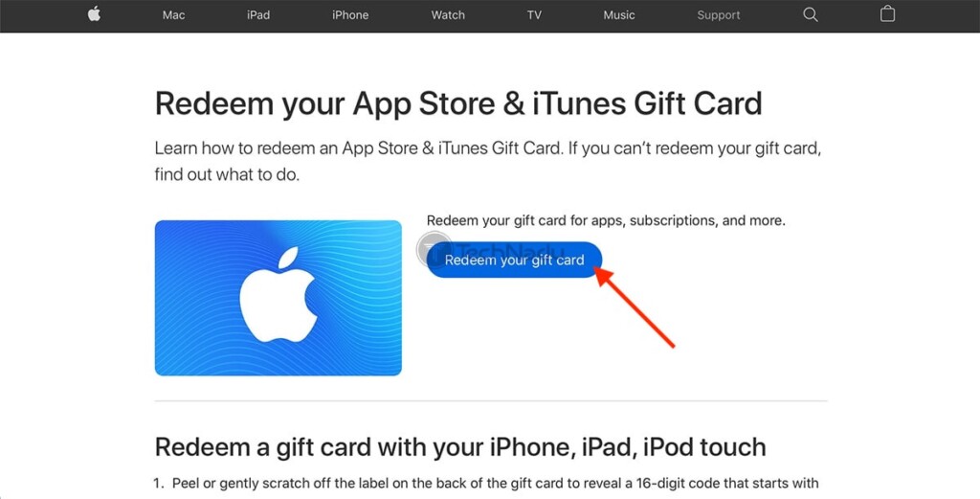Click the Support navigation link
The image size is (980, 499).
coord(719,15)
